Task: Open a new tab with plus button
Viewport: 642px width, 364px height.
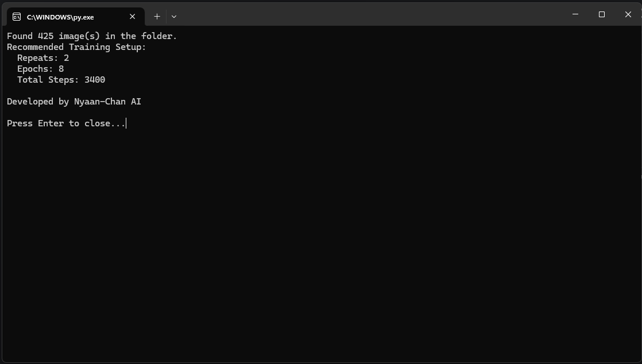Action: 157,17
